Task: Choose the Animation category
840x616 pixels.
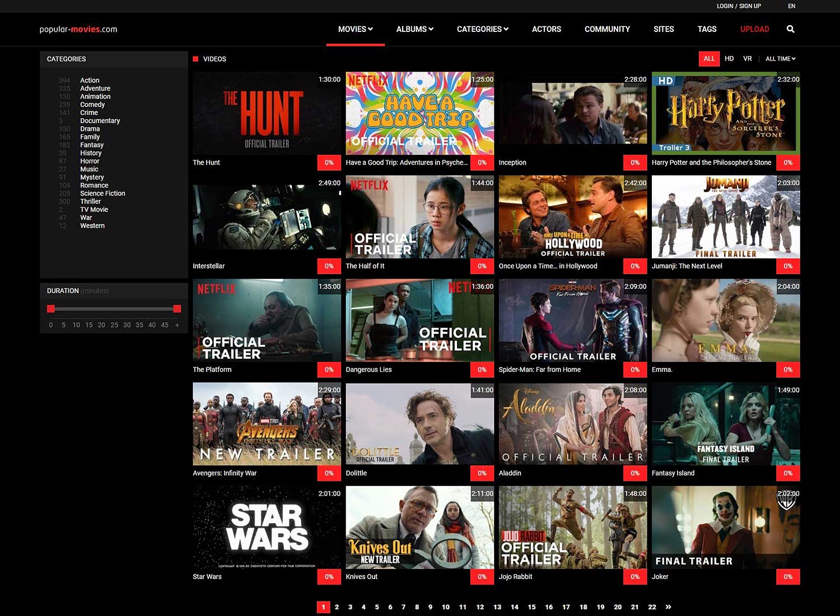Action: 95,96
